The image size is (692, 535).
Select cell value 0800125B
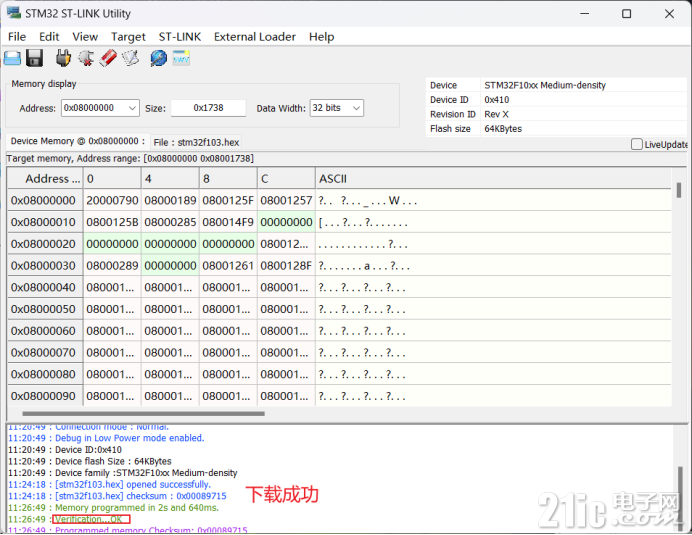coord(112,222)
